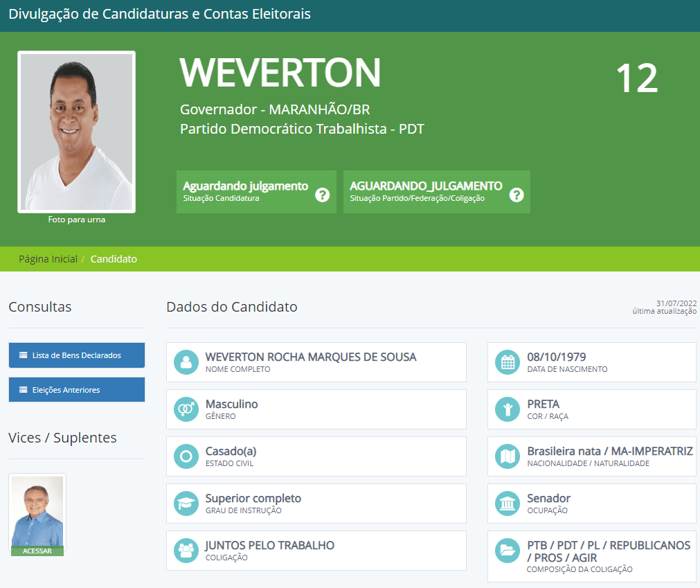The height and width of the screenshot is (588, 700).
Task: Click the ring icon beside Estado Civil
Action: click(x=186, y=456)
